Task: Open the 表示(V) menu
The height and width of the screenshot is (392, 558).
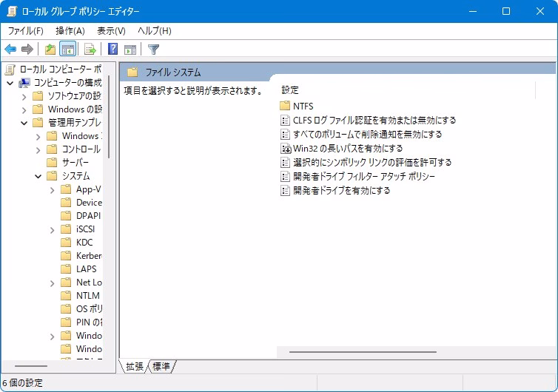Action: [x=111, y=30]
